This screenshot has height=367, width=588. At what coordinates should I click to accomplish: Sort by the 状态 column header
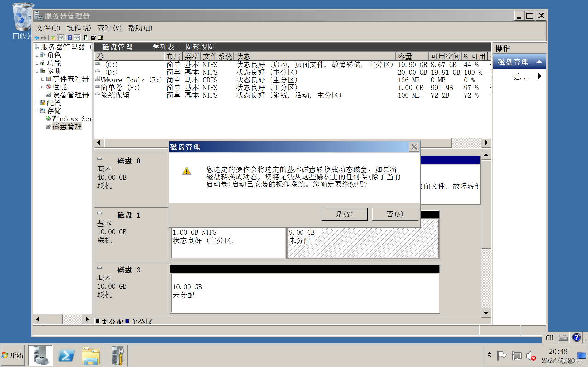pyautogui.click(x=315, y=57)
